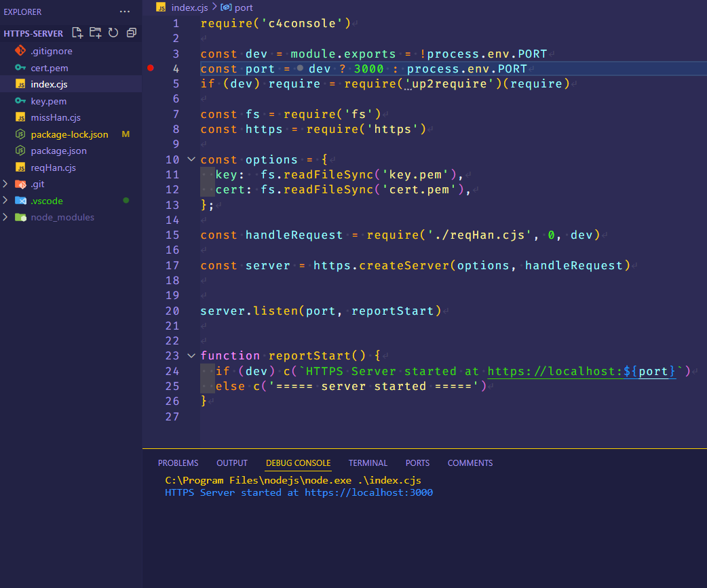Select the DEBUG CONSOLE tab

(298, 463)
